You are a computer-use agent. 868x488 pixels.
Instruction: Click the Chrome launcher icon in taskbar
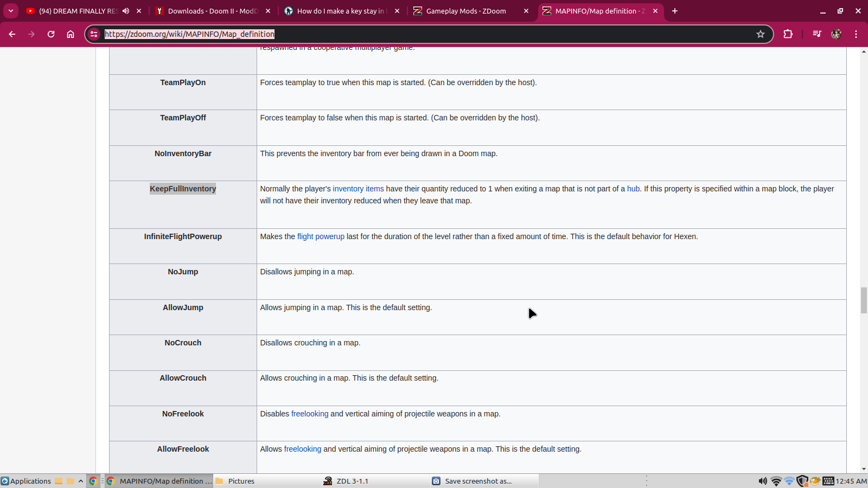93,481
